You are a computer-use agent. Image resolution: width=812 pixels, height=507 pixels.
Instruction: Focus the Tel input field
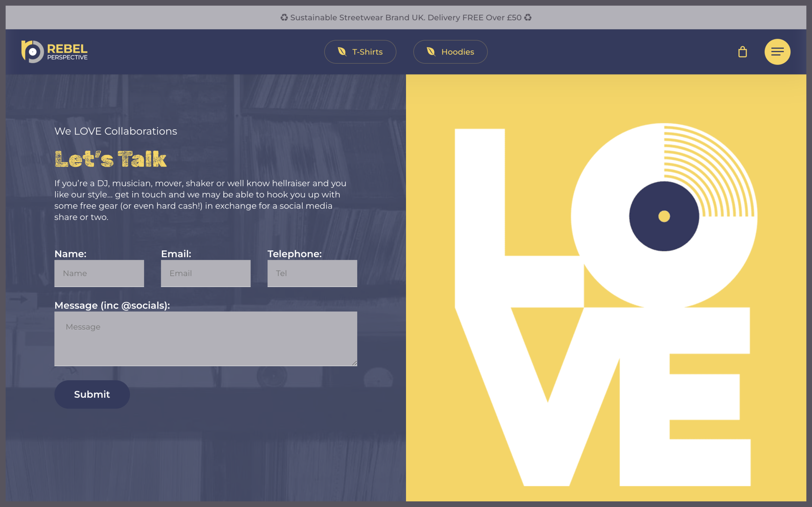click(x=312, y=273)
